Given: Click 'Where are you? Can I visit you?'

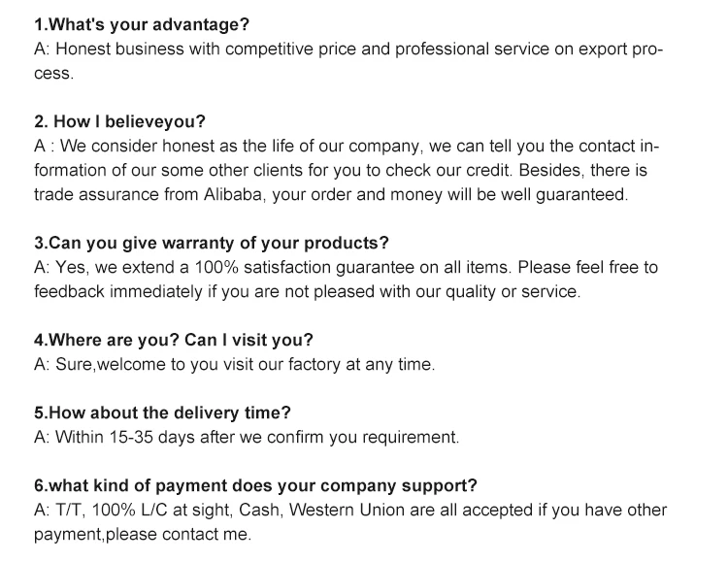Looking at the screenshot, I should (174, 341).
